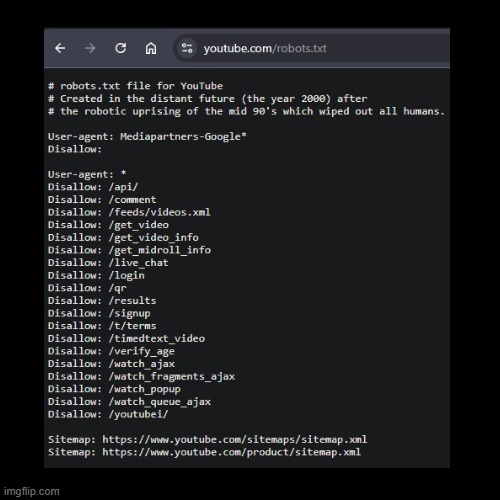Click 'Disallow: /qr' line
This screenshot has height=500, width=500.
[87, 288]
